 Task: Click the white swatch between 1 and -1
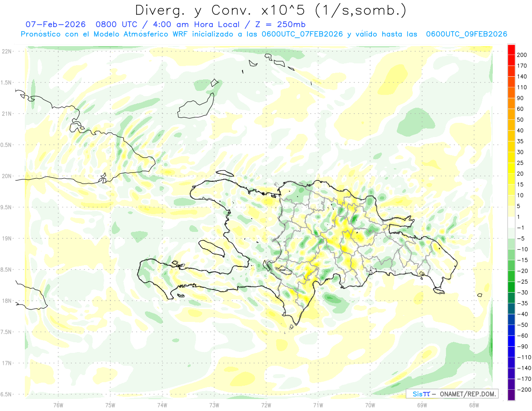tap(511, 222)
